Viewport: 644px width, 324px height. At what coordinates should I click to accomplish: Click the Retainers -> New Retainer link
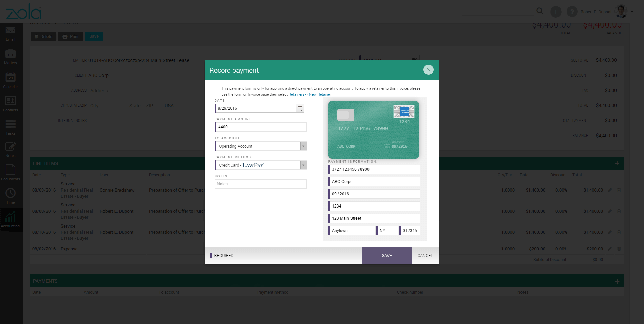[310, 94]
